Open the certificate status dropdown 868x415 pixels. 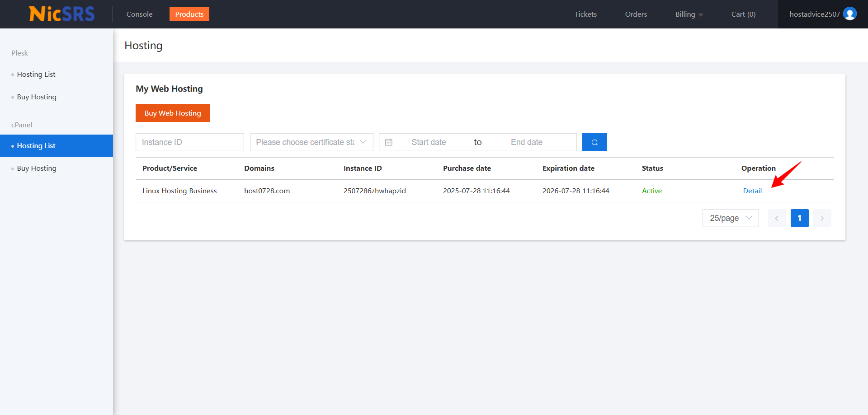pyautogui.click(x=311, y=142)
